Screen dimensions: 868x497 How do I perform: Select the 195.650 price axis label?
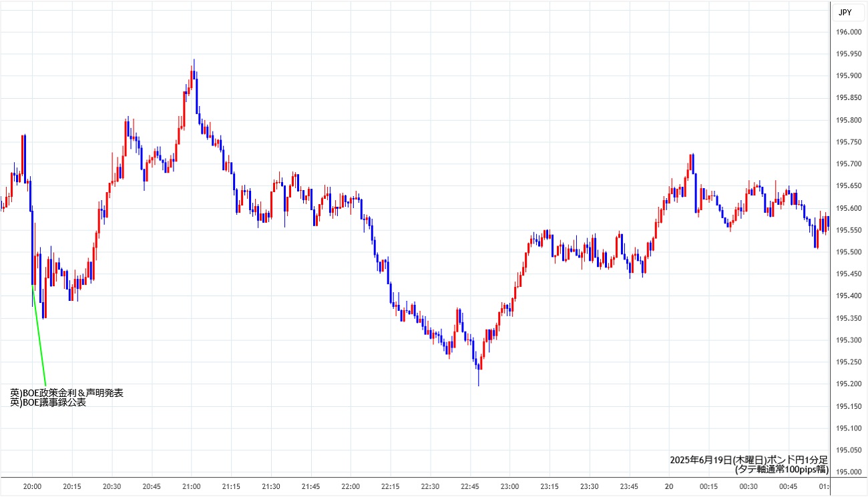[x=849, y=186]
